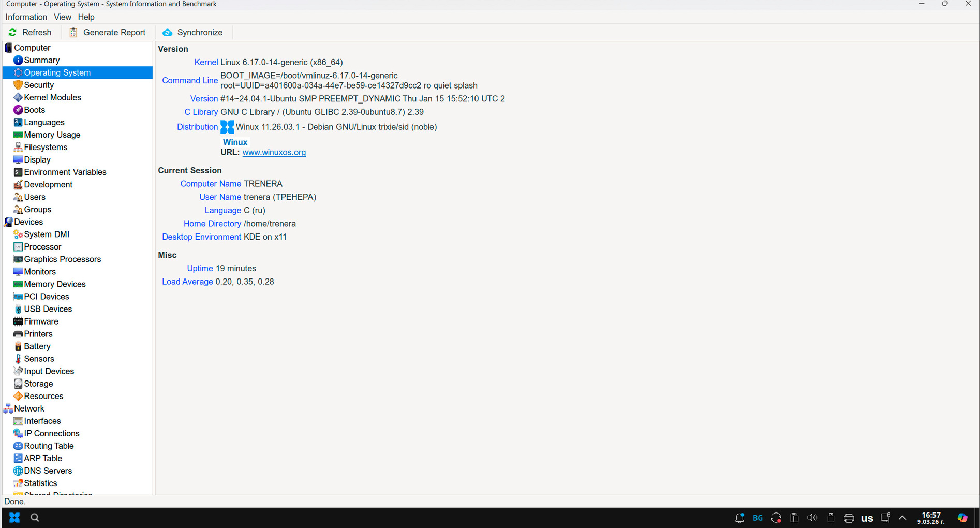Open the taskbar start menu

tap(14, 517)
